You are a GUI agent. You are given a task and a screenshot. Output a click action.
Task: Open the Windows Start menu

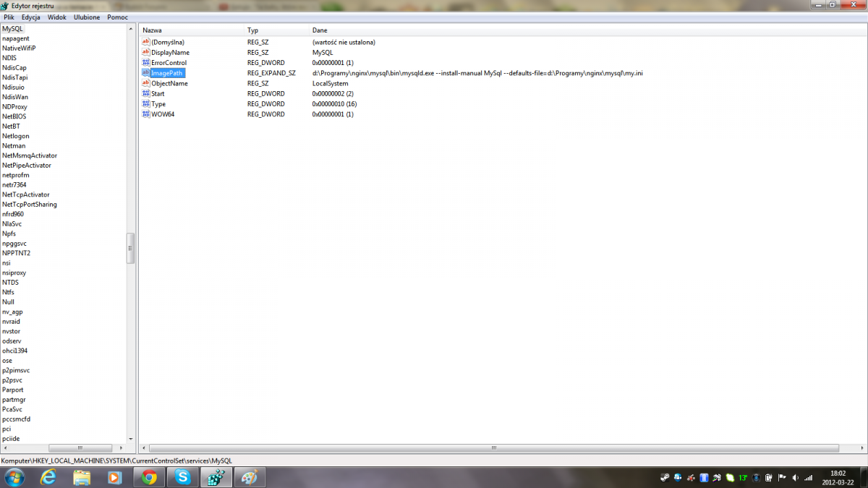click(14, 477)
